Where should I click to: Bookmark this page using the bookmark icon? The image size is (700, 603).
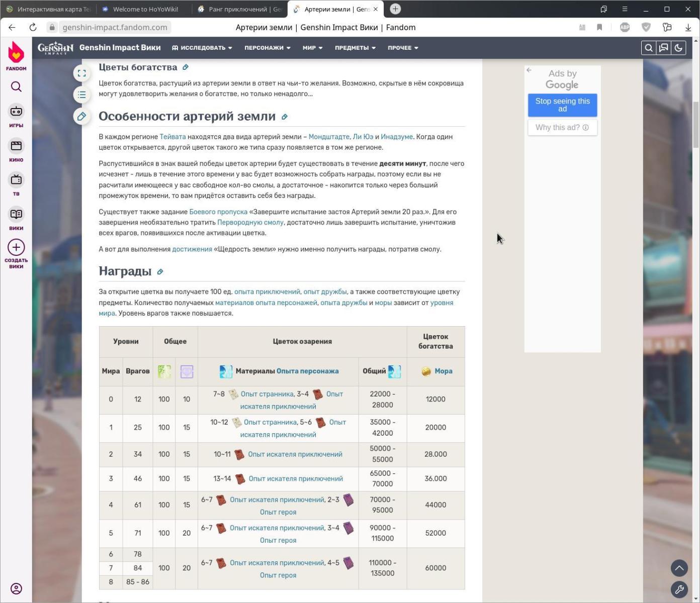599,27
